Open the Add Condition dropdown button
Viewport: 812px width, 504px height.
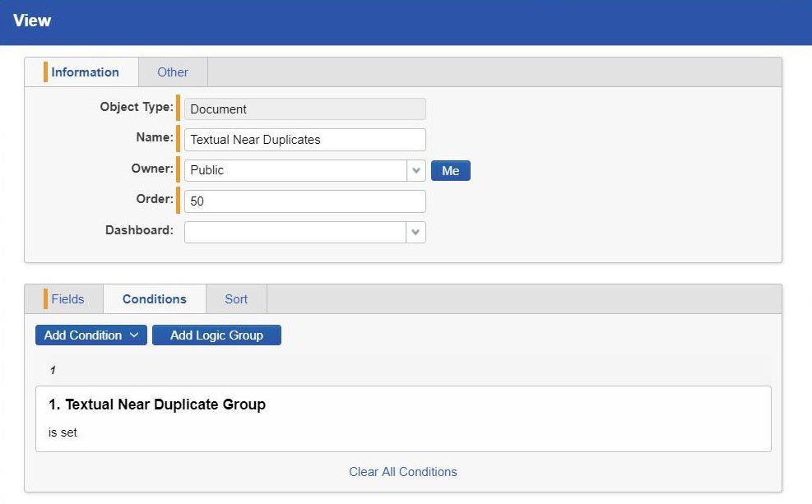91,335
